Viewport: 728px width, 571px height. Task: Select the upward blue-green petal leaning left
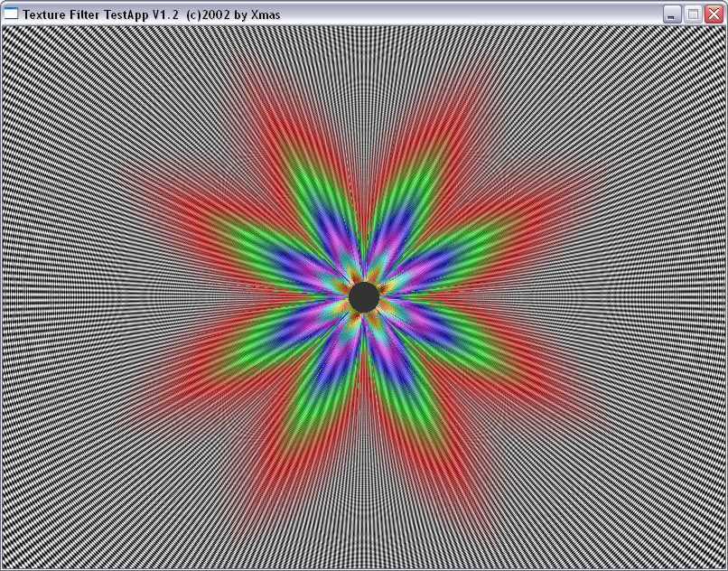pyautogui.click(x=325, y=214)
